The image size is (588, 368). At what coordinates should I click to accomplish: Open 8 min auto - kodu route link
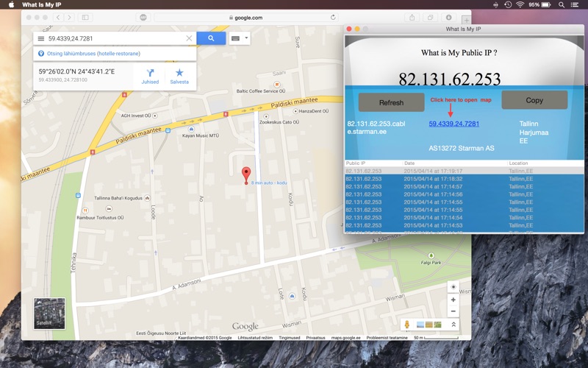pos(269,183)
